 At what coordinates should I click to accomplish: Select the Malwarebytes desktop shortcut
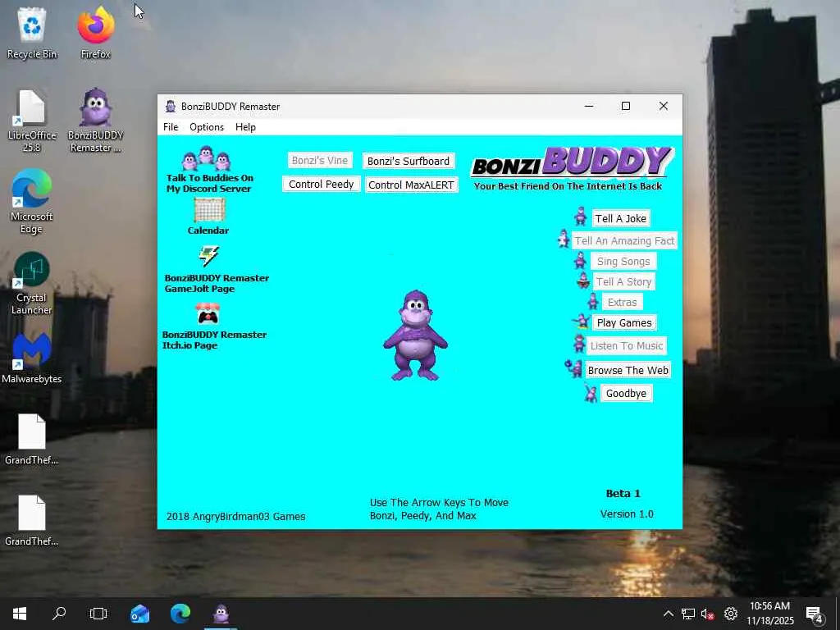tap(32, 358)
